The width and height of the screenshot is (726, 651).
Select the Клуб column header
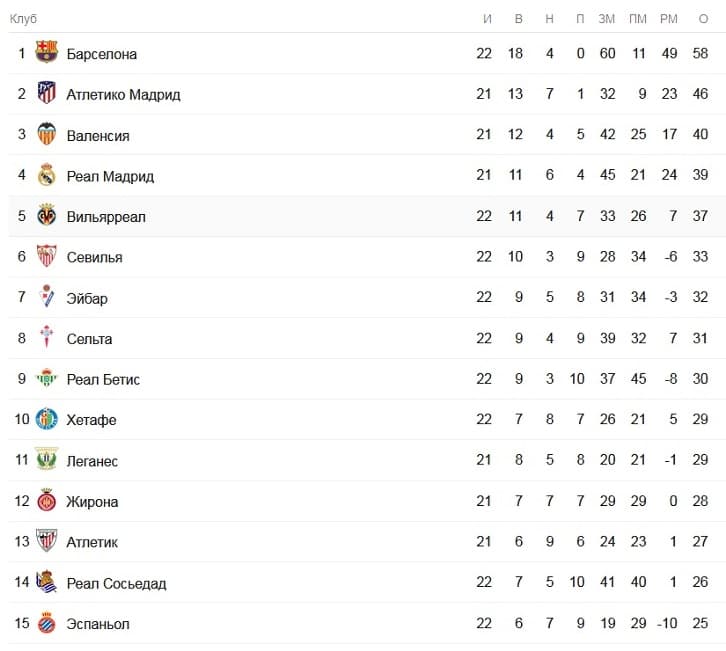click(x=23, y=19)
